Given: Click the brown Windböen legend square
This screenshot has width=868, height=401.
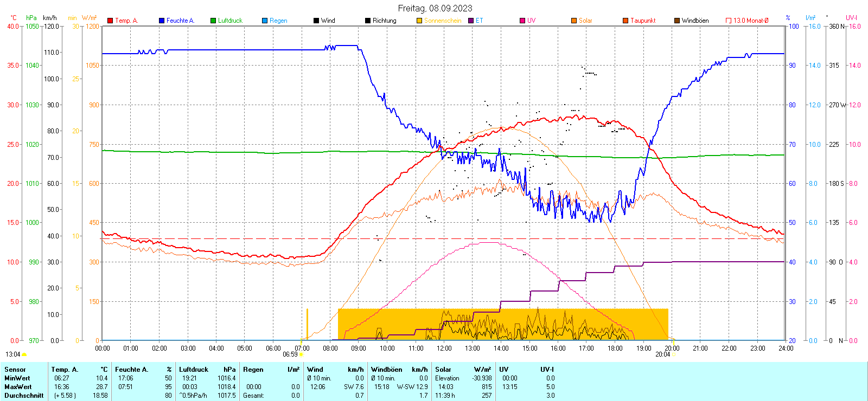Looking at the screenshot, I should coord(677,21).
